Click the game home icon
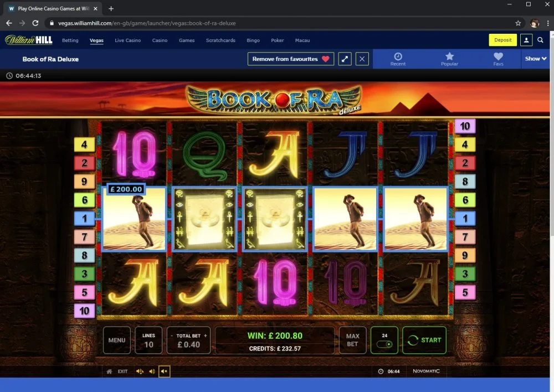 110,372
